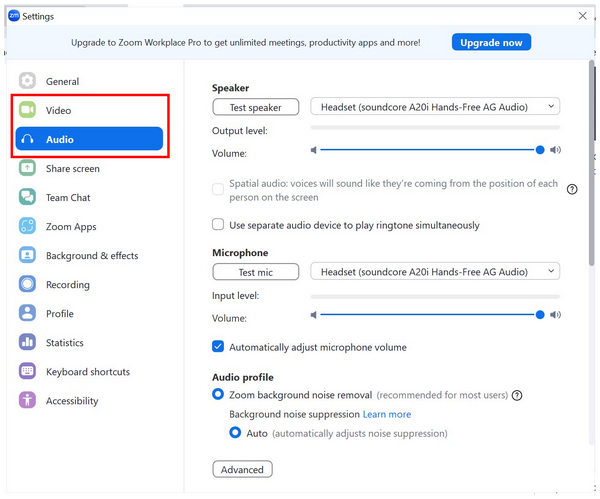
Task: Select the Audio settings tab
Action: (x=89, y=139)
